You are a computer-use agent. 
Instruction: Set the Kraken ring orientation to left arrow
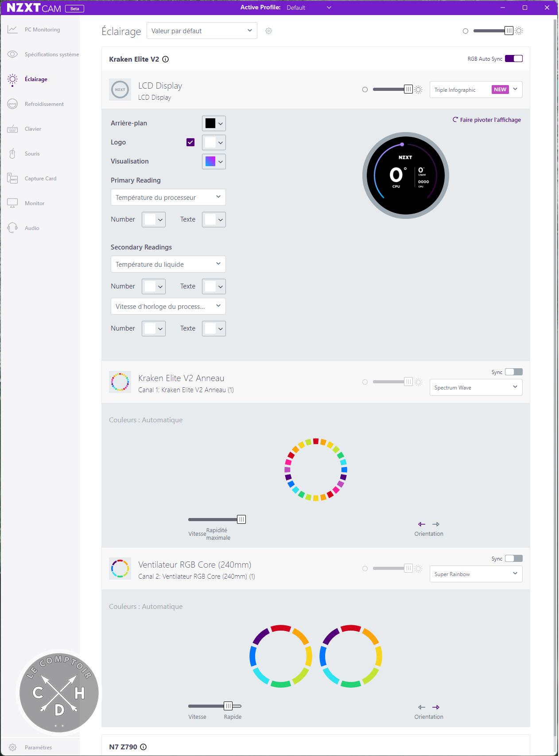[x=421, y=524]
